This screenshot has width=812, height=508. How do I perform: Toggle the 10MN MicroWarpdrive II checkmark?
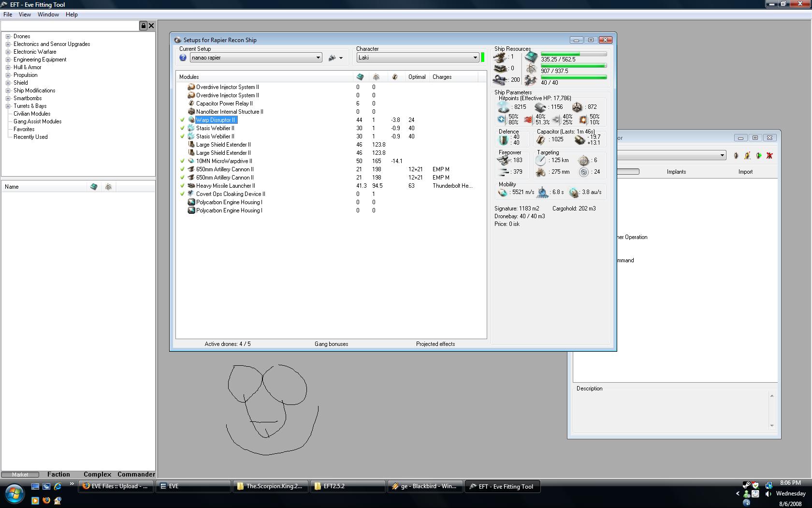(x=182, y=161)
